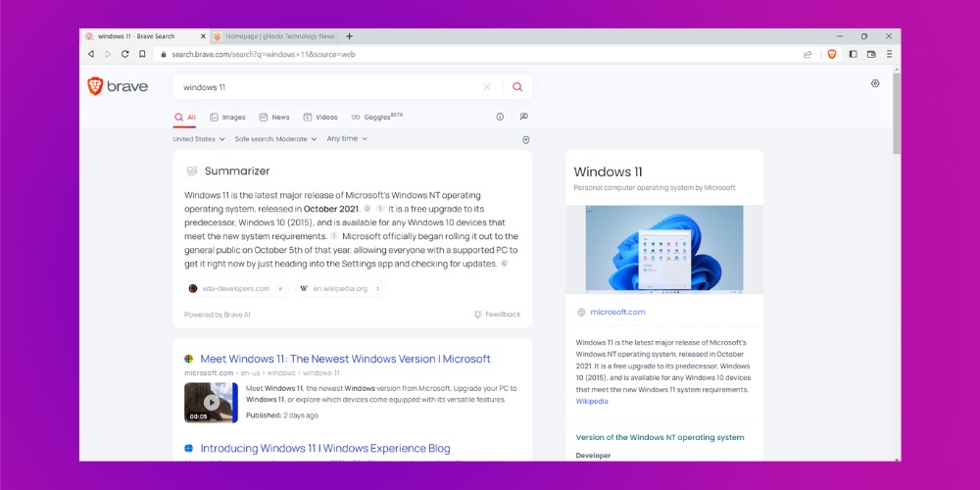980x490 pixels.
Task: Click the Developer label in info panel
Action: click(593, 456)
